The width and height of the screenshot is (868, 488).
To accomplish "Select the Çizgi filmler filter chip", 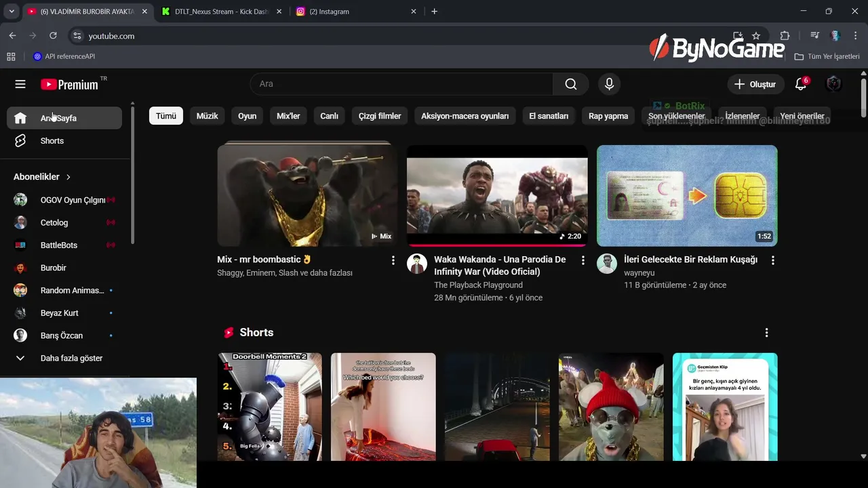I will (x=380, y=116).
